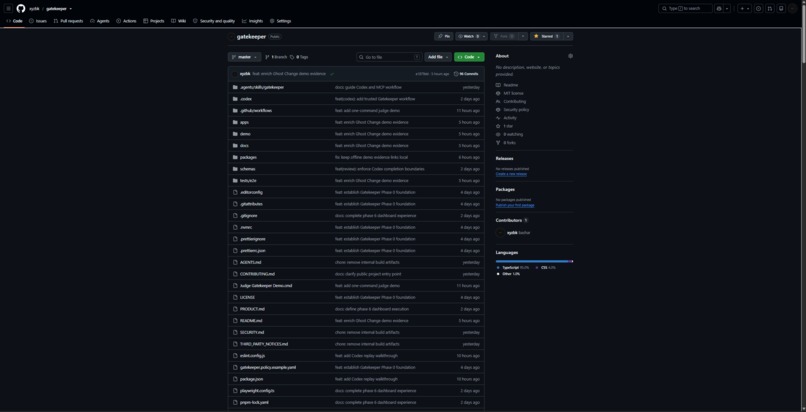Open the green Code dropdown
Viewport: 806px width, 412px height.
click(469, 57)
